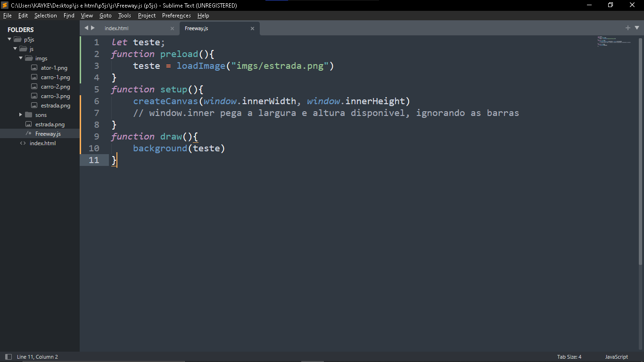Click the FOLDERS sidebar heading
The width and height of the screenshot is (644, 362).
[21, 30]
